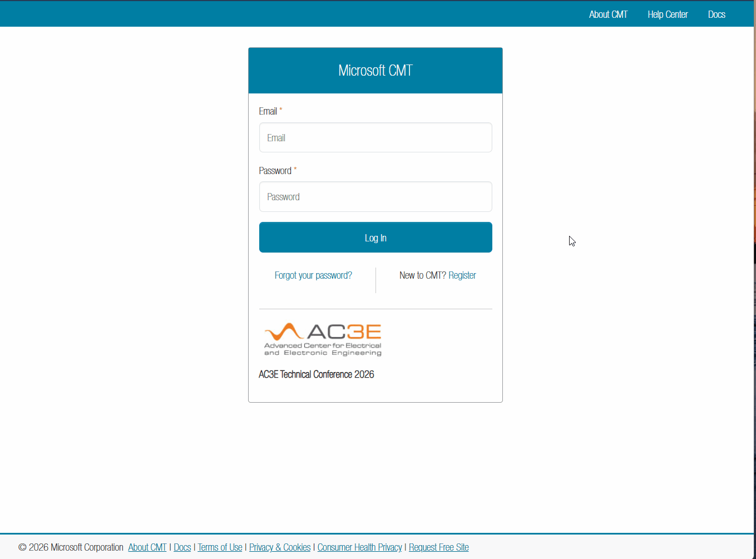Open Consumer Health Privacy footer link
The height and width of the screenshot is (559, 756).
(x=359, y=547)
